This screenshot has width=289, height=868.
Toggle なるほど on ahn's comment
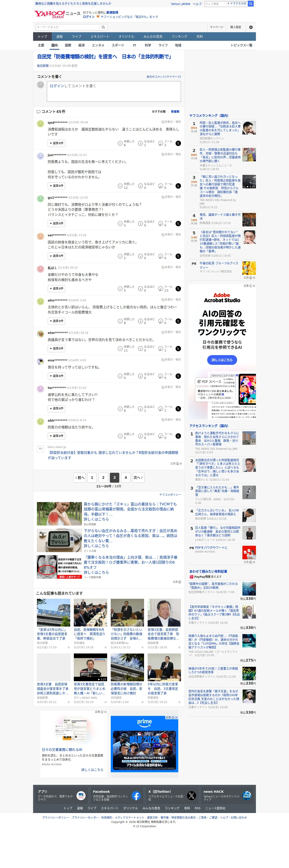[146, 321]
